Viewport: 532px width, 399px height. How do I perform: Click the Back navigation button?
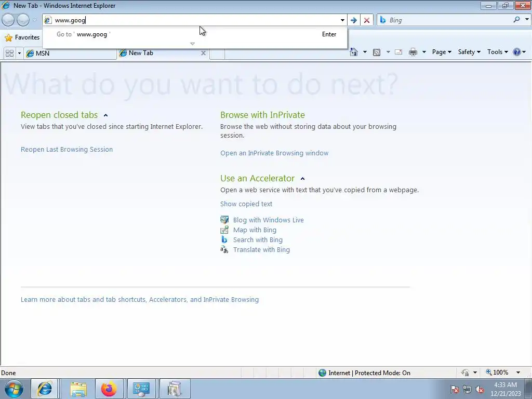(8, 20)
